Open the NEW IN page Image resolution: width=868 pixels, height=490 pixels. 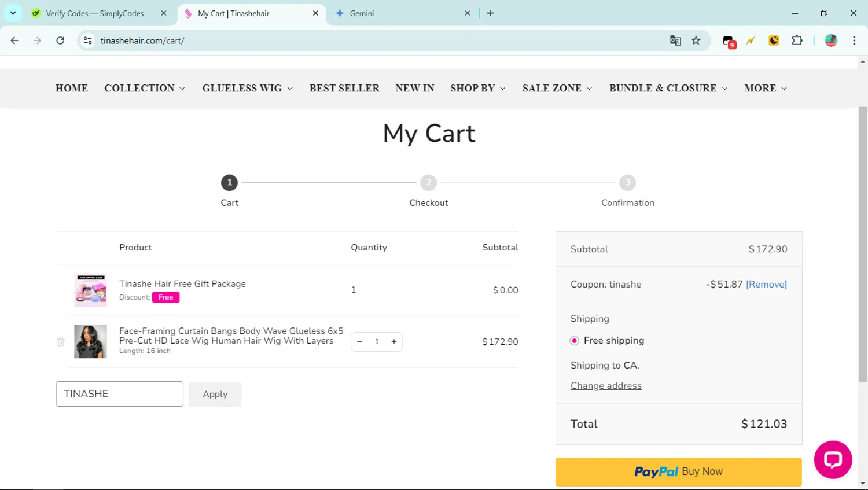[415, 88]
